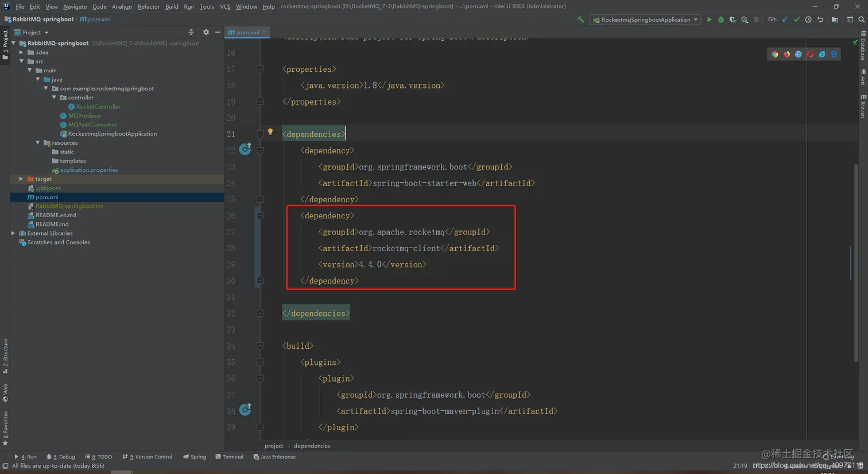Click dependencies breadcrumb at editor bottom
This screenshot has width=868, height=474.
click(312, 446)
